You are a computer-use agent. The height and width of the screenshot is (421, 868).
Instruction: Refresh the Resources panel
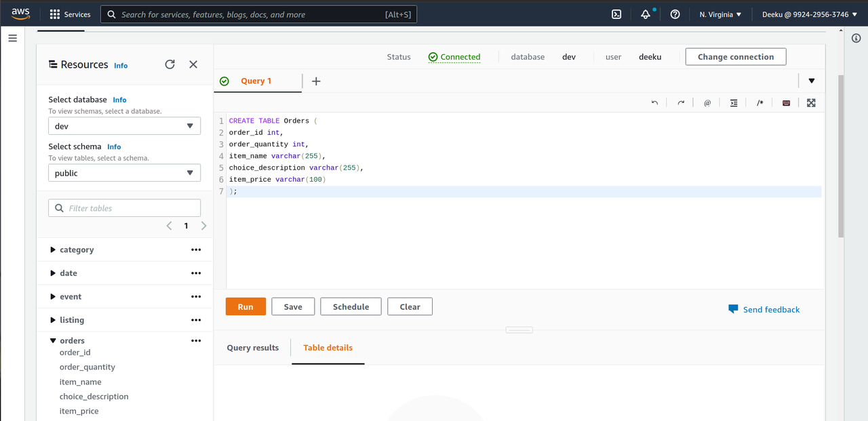coord(170,64)
